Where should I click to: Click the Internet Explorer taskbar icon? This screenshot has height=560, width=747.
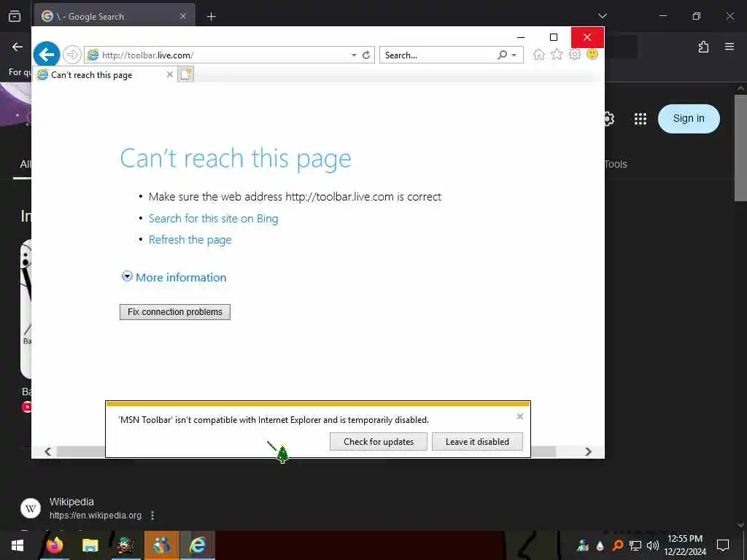click(197, 545)
